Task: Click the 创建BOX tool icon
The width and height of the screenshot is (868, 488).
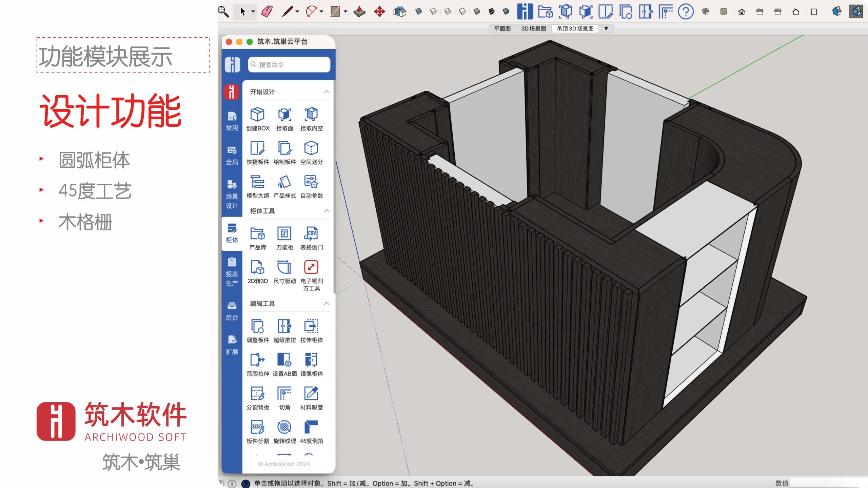Action: point(257,115)
